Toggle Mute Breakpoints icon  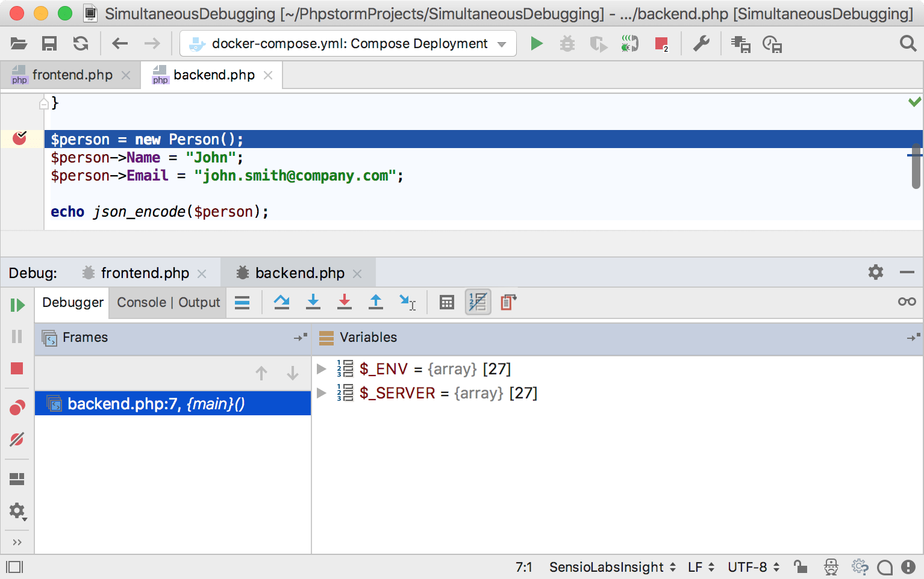tap(17, 439)
